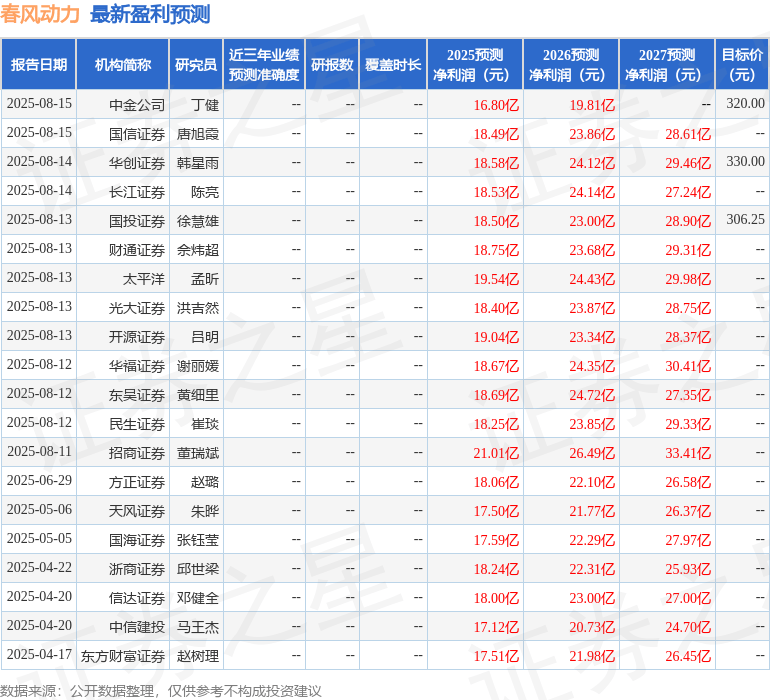Click analyst name 徐慧雄
Screen dimensions: 770x700
(198, 221)
